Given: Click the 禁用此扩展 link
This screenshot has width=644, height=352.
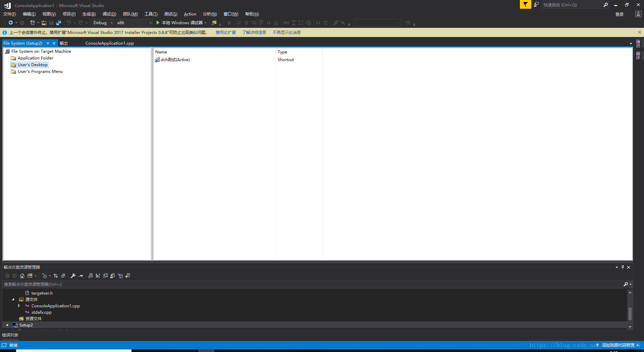Looking at the screenshot, I should click(x=226, y=33).
